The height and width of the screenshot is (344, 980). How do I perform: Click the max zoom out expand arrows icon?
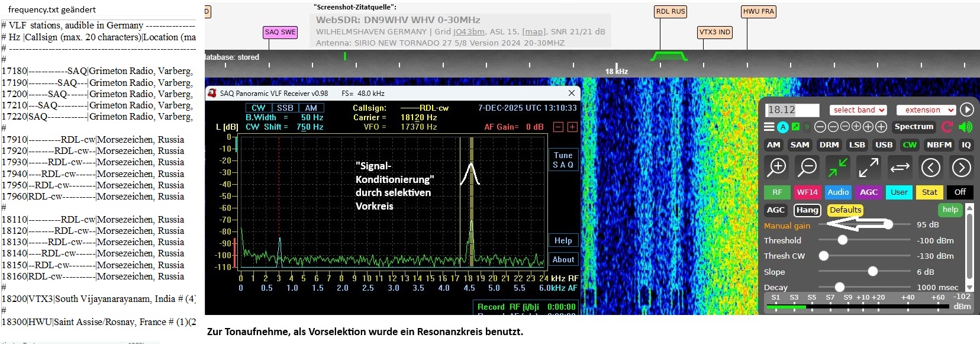pyautogui.click(x=869, y=168)
